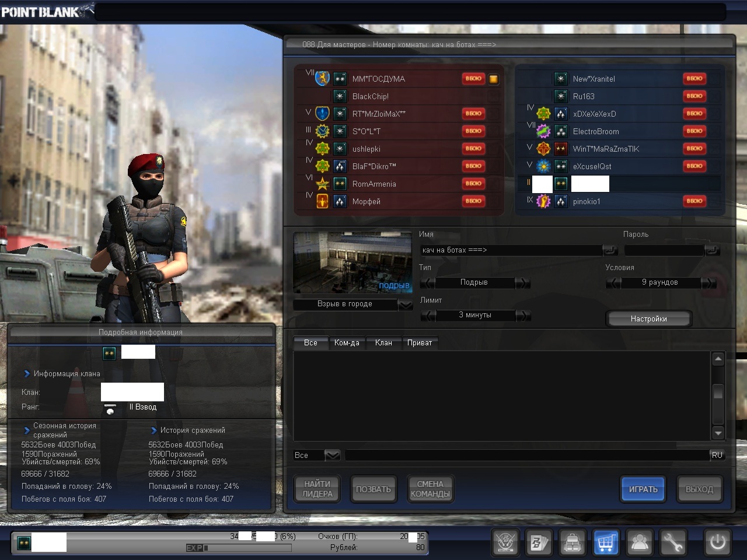747x560 pixels.
Task: Click next arrow for 'Подрыв' game type
Action: [x=523, y=283]
